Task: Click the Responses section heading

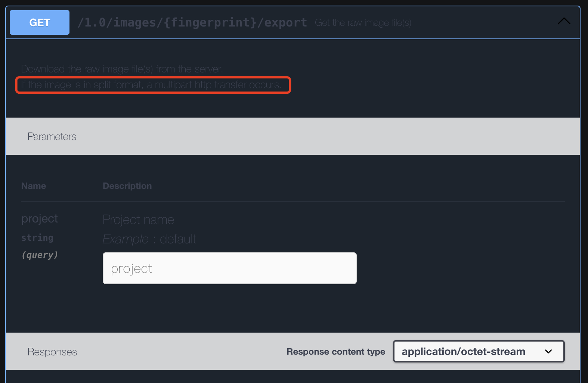Action: pyautogui.click(x=52, y=352)
